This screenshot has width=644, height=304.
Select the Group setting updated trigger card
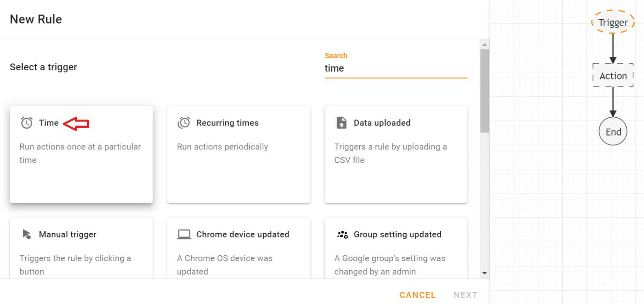click(396, 251)
